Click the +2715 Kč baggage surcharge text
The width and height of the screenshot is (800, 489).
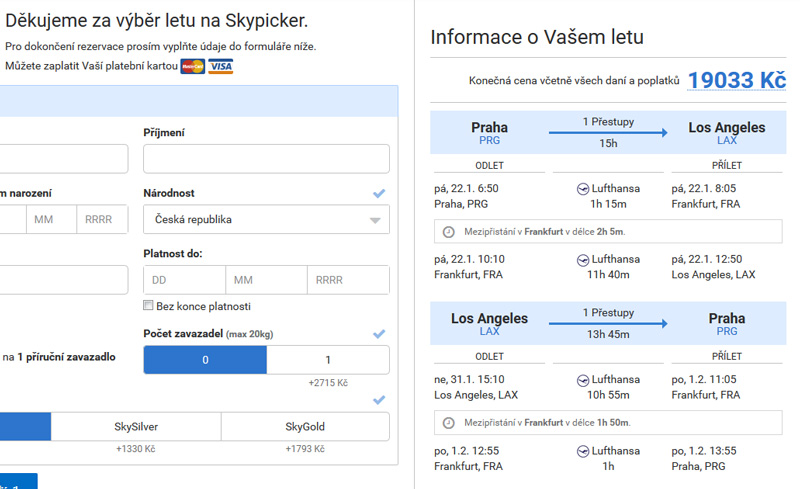click(328, 383)
